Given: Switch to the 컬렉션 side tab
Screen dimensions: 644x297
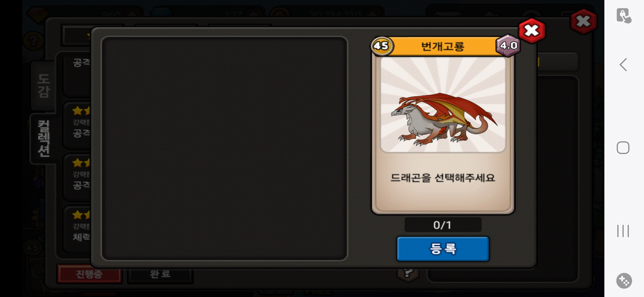Looking at the screenshot, I should click(43, 139).
